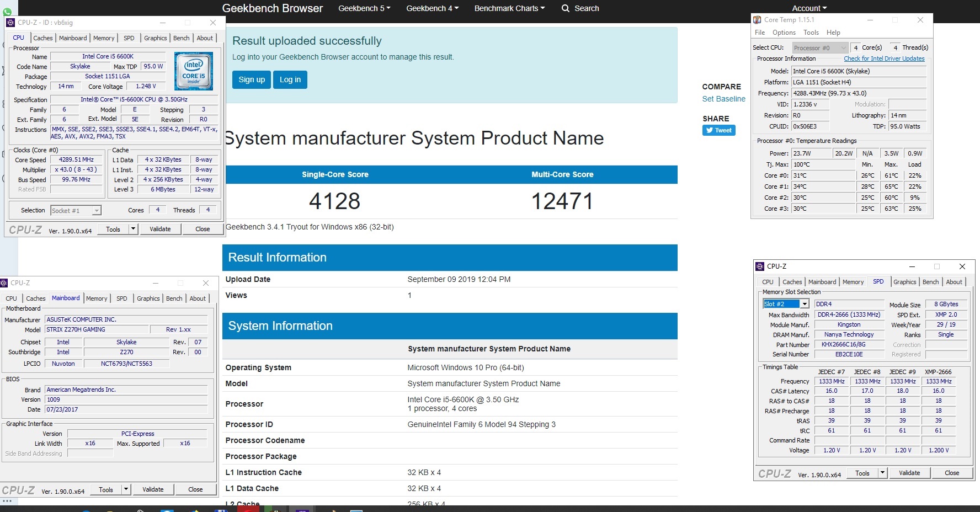Click the Set Baseline link
The image size is (980, 512).
coord(723,99)
